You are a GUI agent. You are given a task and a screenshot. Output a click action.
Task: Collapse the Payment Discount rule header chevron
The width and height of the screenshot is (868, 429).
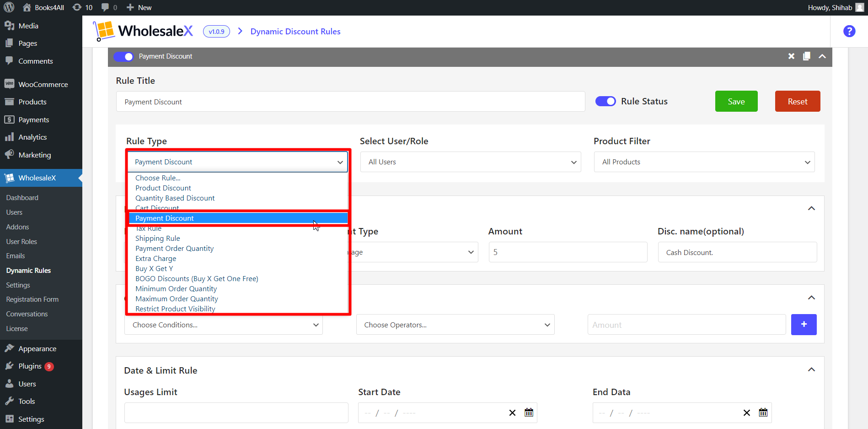tap(822, 56)
